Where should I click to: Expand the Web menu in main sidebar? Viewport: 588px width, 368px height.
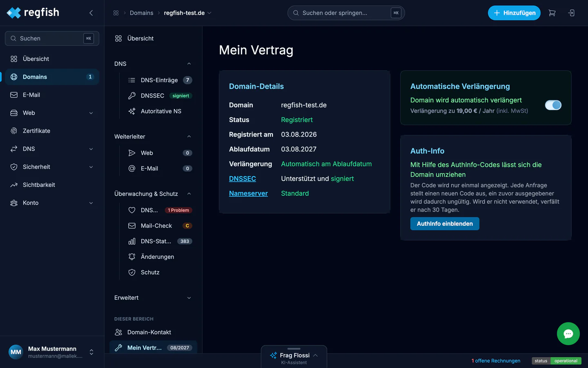point(91,113)
